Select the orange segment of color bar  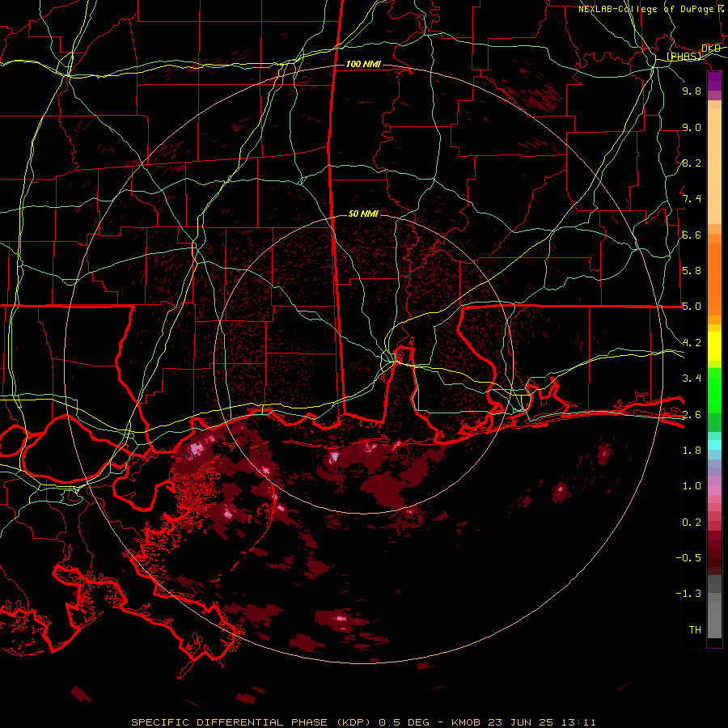point(714,278)
